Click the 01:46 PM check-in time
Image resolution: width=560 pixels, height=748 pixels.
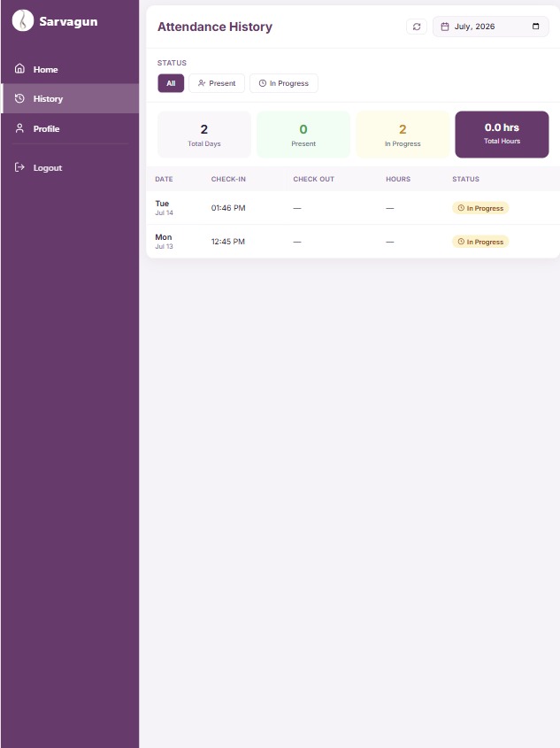tap(228, 208)
